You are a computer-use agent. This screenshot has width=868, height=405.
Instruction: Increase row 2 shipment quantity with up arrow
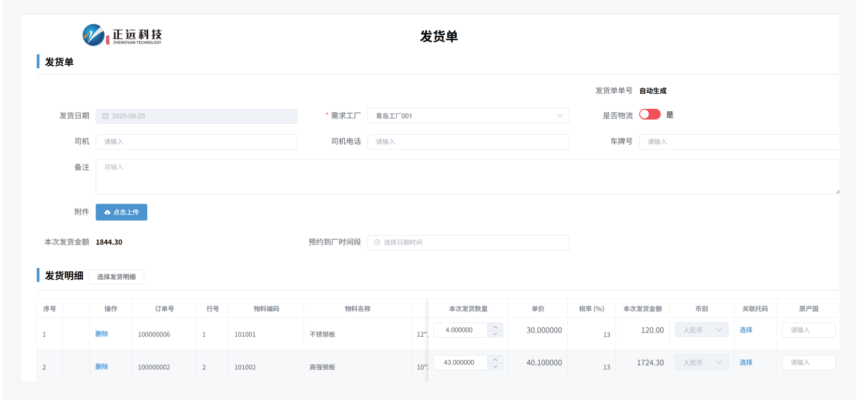click(x=495, y=359)
